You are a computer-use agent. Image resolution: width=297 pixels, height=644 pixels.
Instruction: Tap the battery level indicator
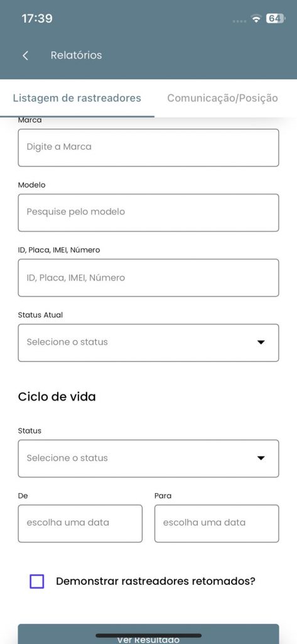[x=276, y=18]
